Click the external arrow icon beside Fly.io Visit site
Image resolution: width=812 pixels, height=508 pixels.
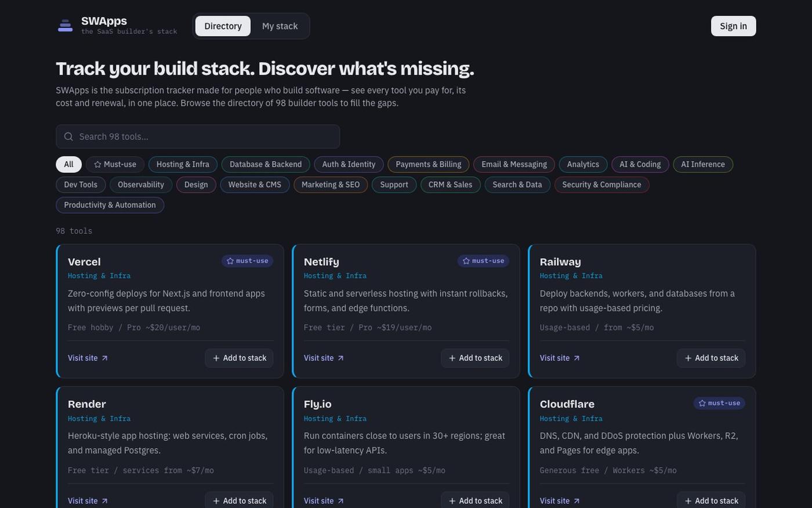[341, 501]
